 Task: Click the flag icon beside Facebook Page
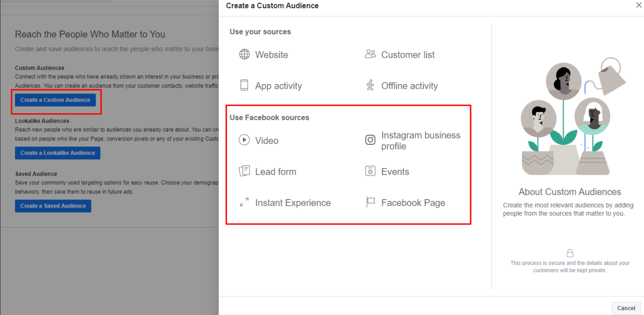[x=370, y=202]
